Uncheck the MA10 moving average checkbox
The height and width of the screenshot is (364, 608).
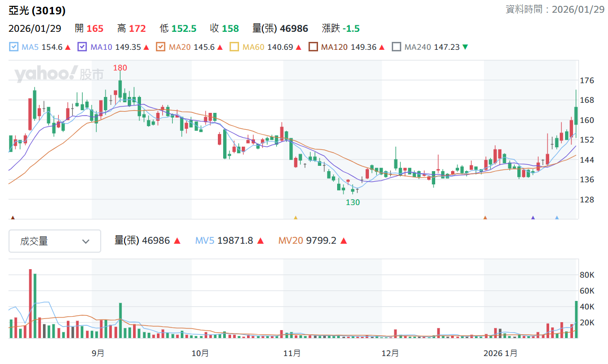[x=82, y=47]
